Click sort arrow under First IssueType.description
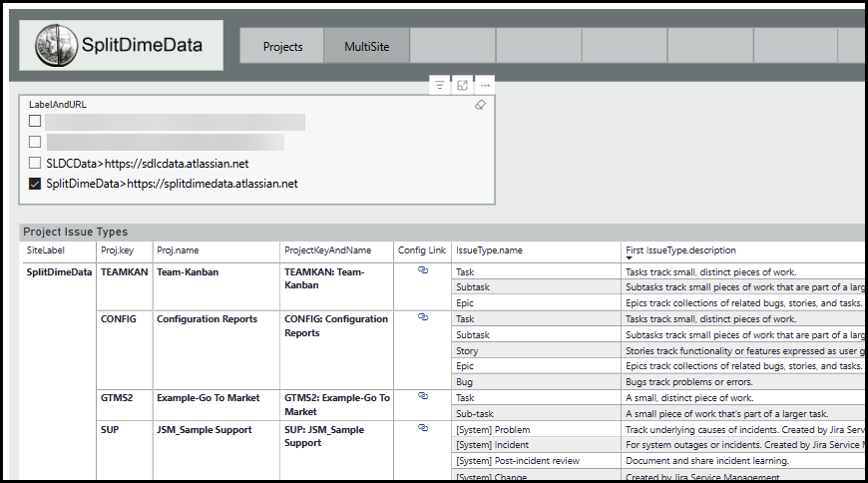This screenshot has width=868, height=483. tap(629, 258)
